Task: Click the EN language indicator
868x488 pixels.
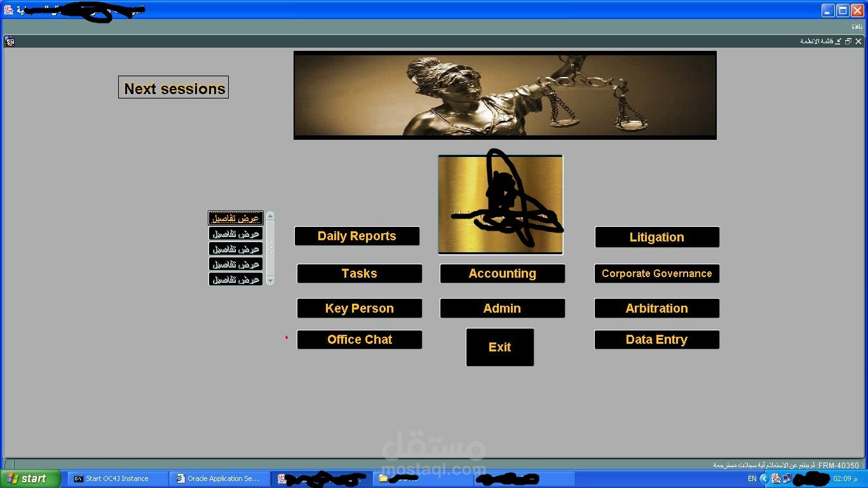Action: [752, 478]
